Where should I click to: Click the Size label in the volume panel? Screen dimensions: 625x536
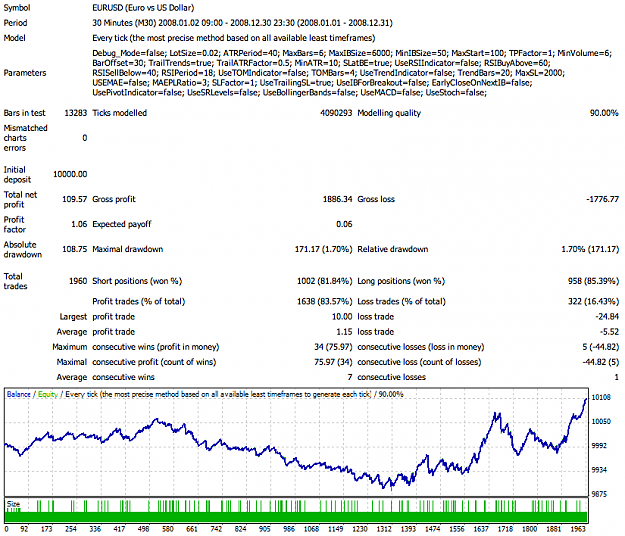[13, 505]
